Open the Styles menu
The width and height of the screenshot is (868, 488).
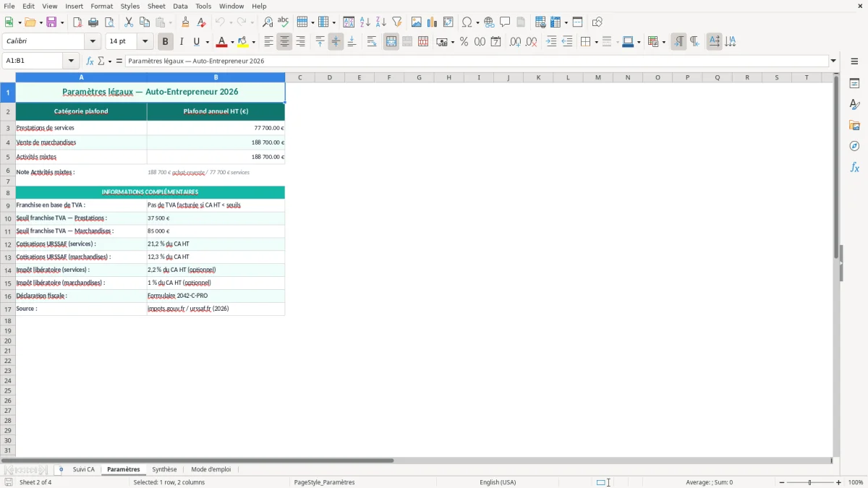click(130, 6)
